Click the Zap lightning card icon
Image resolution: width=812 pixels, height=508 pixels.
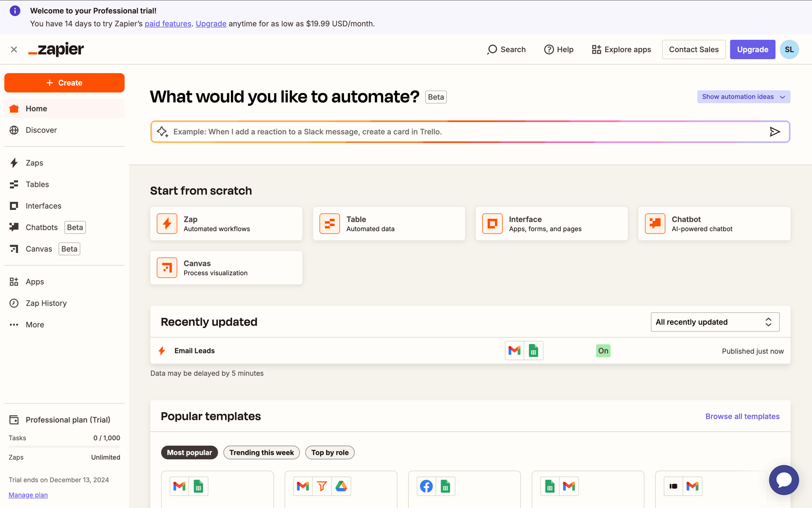click(x=167, y=224)
